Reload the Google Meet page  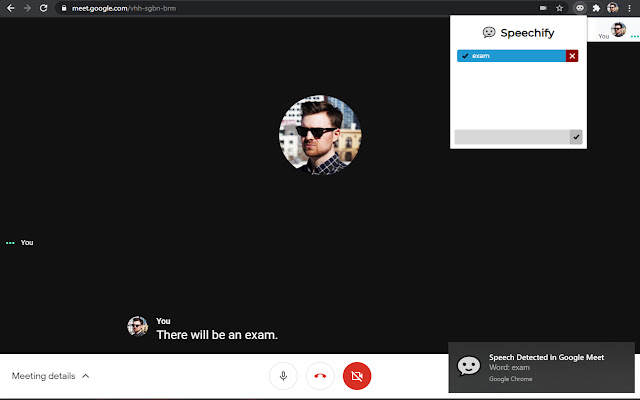43,8
